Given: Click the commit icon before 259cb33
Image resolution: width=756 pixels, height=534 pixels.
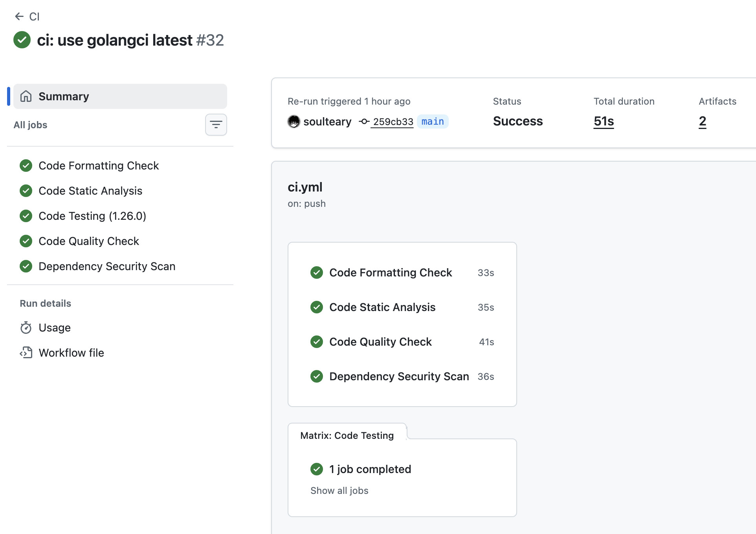Looking at the screenshot, I should (363, 122).
